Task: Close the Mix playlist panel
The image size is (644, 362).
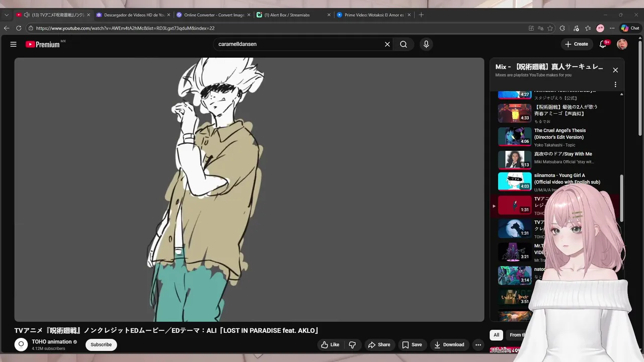Action: click(615, 70)
